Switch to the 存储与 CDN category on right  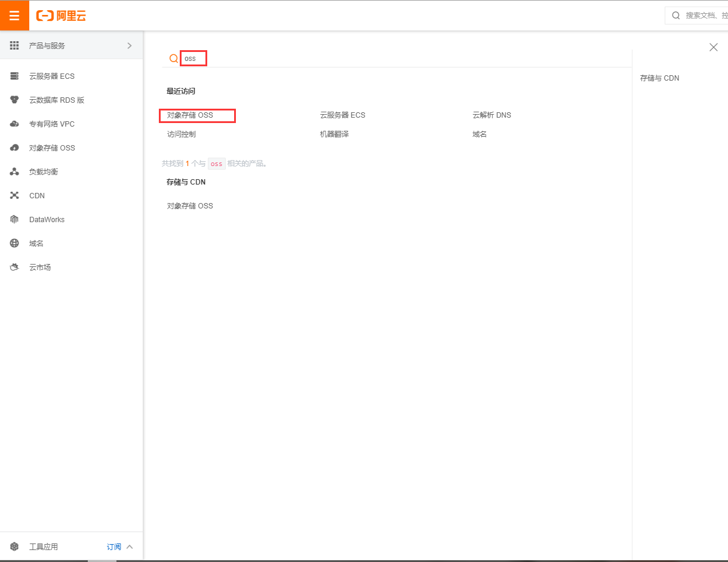click(659, 78)
